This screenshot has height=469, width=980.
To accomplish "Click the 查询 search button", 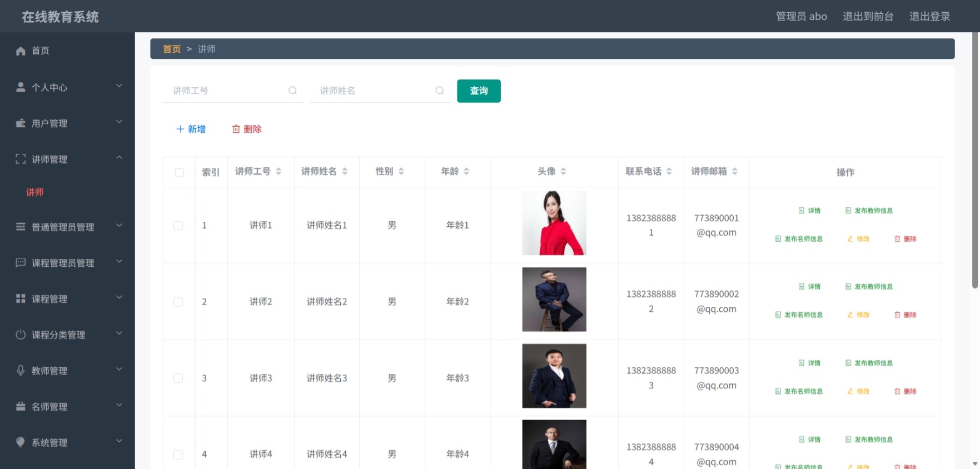I will point(479,91).
